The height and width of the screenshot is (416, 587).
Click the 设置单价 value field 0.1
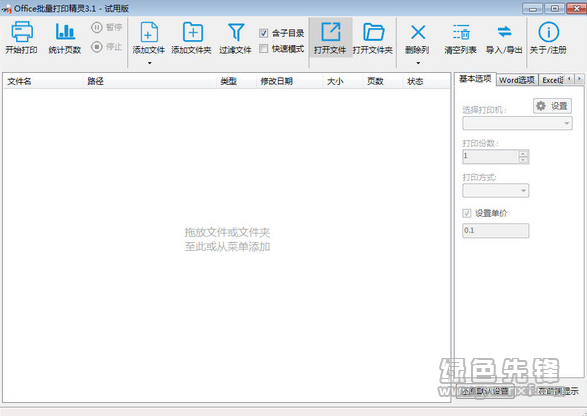pyautogui.click(x=496, y=230)
